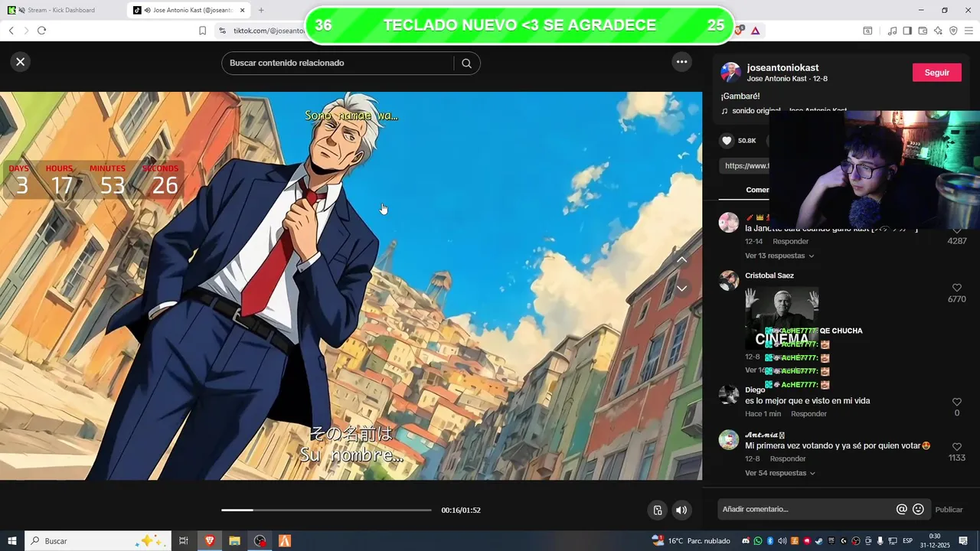This screenshot has width=980, height=551.
Task: Like Cristobal Saez's comment
Action: [956, 288]
